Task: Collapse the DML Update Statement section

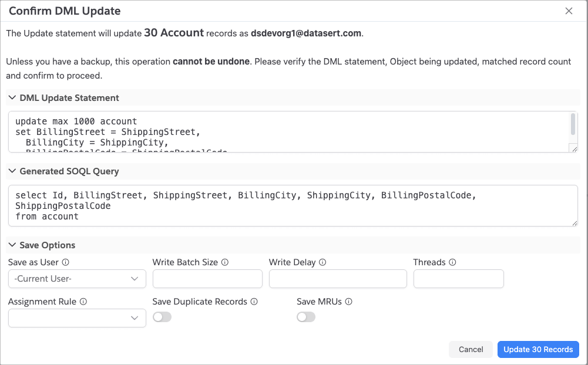Action: 12,98
